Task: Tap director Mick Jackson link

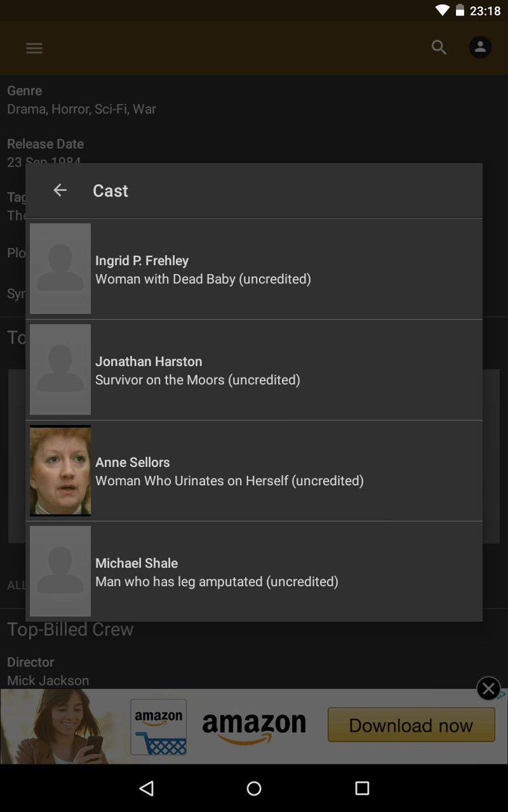Action: pyautogui.click(x=48, y=680)
